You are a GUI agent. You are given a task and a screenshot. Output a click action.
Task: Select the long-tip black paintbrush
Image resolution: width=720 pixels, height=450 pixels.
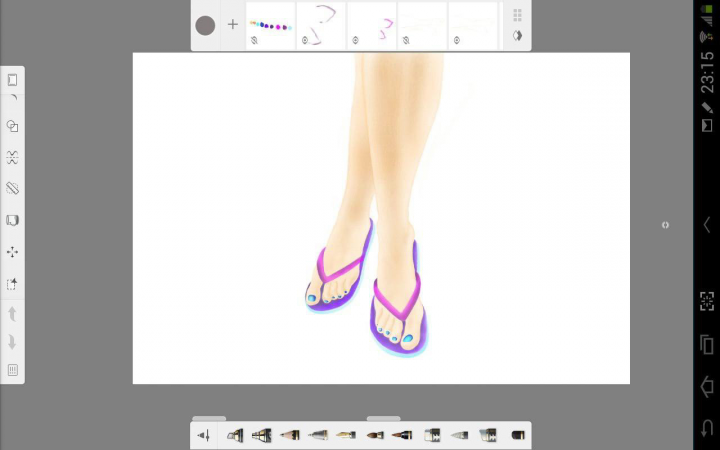click(402, 435)
